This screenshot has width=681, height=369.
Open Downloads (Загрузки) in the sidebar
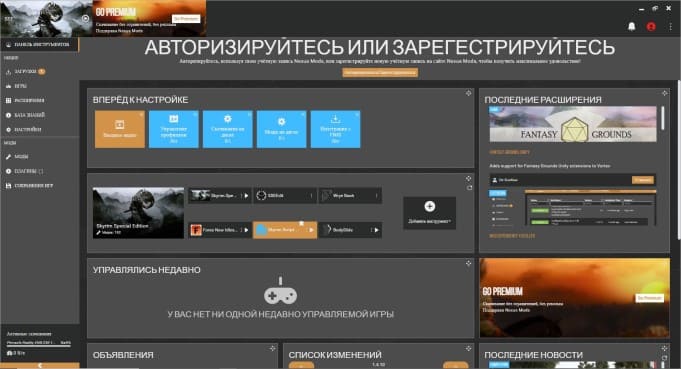(39, 72)
